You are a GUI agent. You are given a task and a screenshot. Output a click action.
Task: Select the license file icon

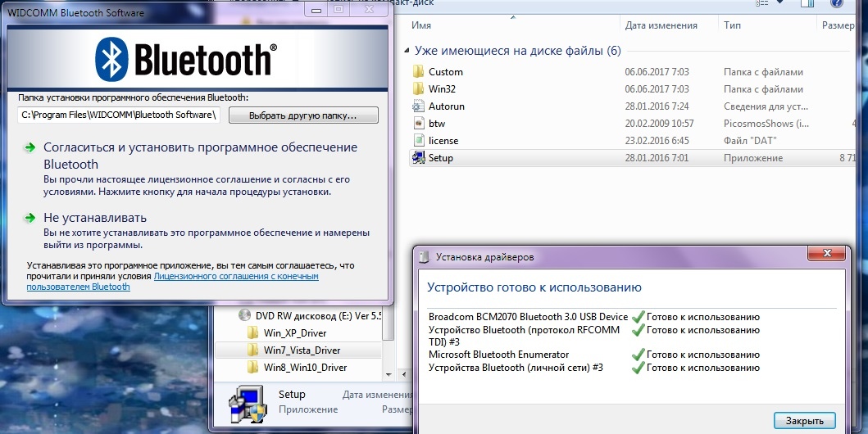pos(418,140)
